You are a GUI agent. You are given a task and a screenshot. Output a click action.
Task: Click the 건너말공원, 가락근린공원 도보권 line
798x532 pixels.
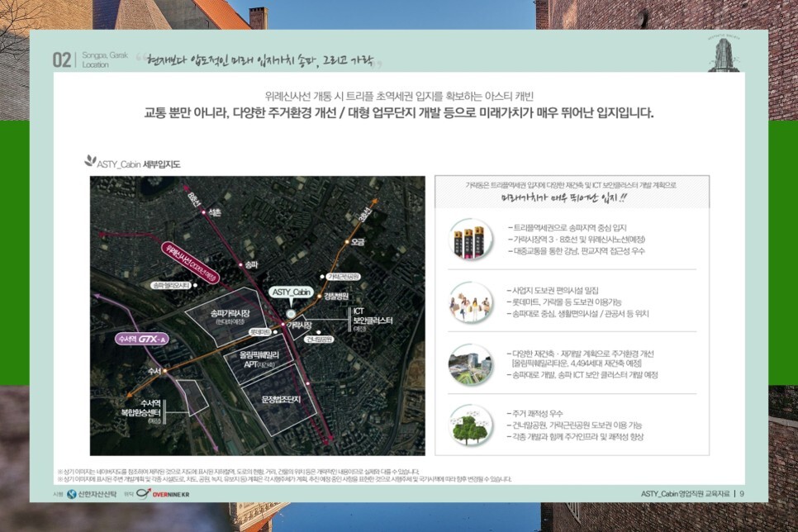coord(574,425)
